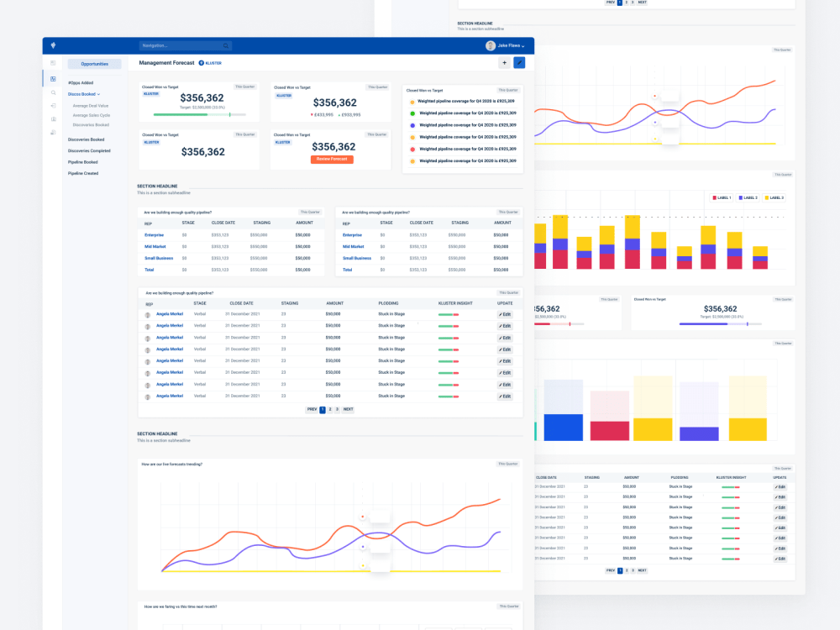
Task: Select the Opportunities tab in the side panel
Action: [x=94, y=64]
